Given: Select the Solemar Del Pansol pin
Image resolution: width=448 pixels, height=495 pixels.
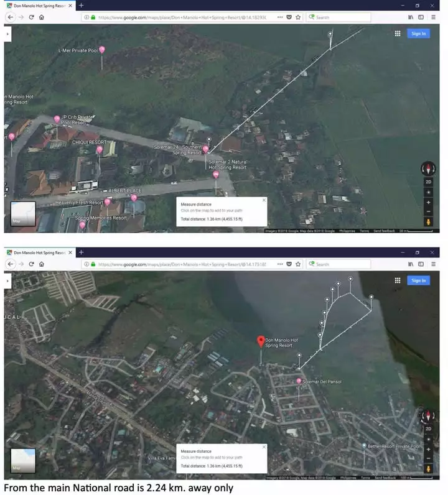Looking at the screenshot, I should 299,381.
